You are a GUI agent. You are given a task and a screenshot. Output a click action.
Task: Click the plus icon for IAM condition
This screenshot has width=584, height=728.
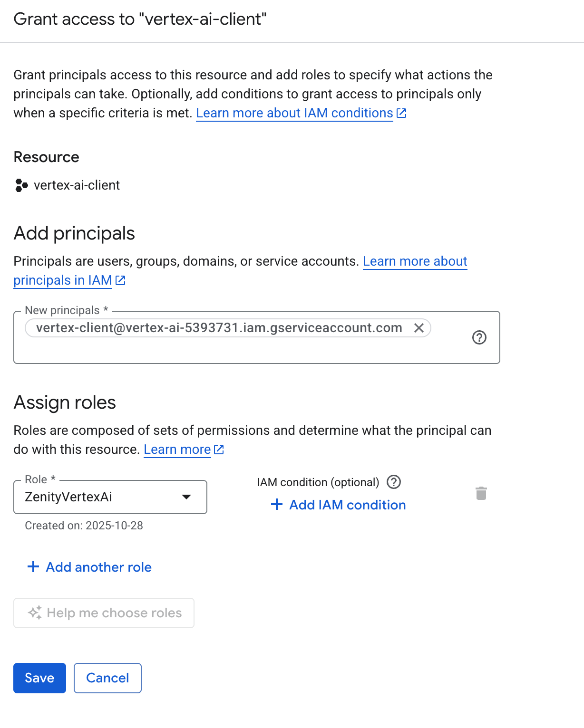coord(277,505)
